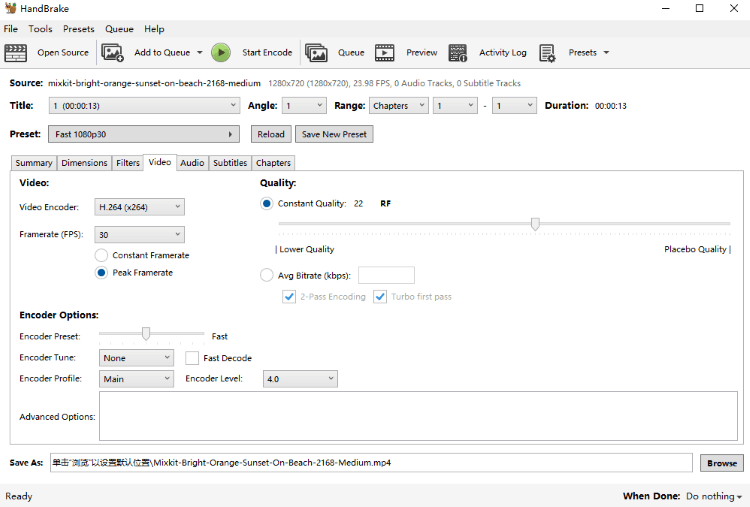This screenshot has width=750, height=507.
Task: Open the Encoder Profile dropdown
Action: point(136,379)
